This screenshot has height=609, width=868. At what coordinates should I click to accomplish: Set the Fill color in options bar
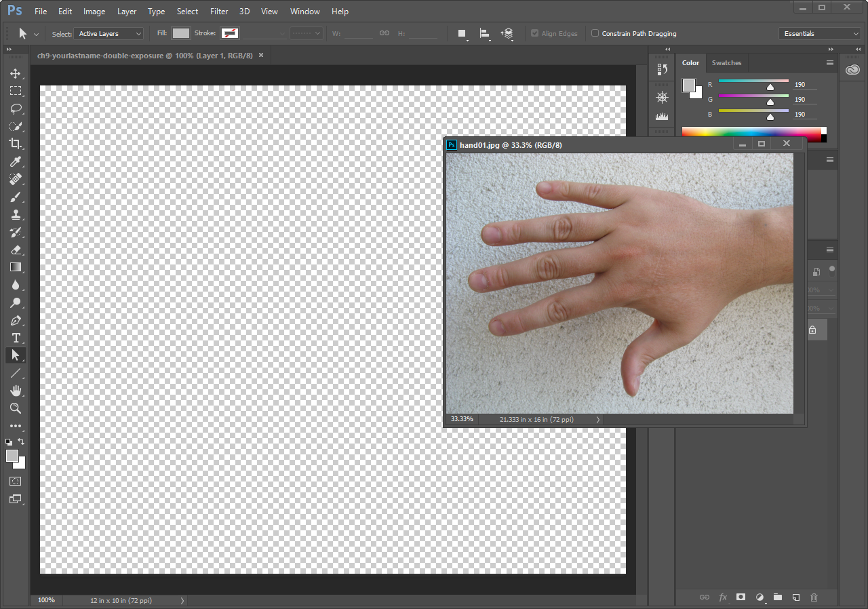(180, 32)
